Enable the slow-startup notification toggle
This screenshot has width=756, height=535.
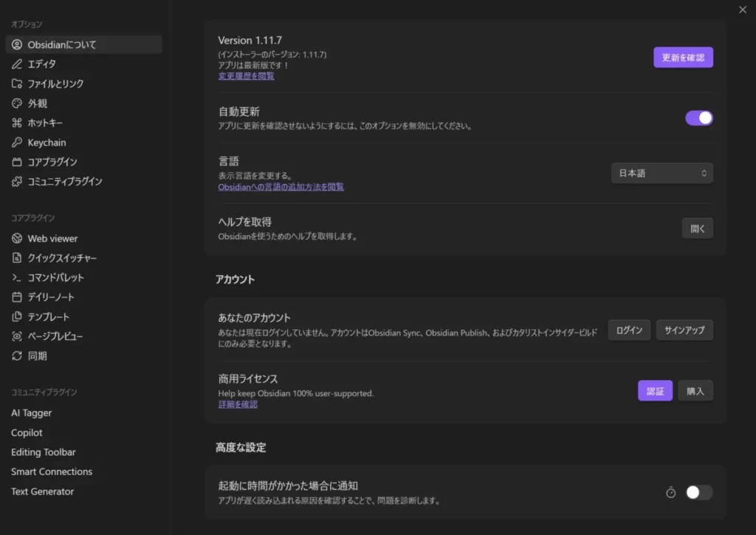tap(698, 492)
